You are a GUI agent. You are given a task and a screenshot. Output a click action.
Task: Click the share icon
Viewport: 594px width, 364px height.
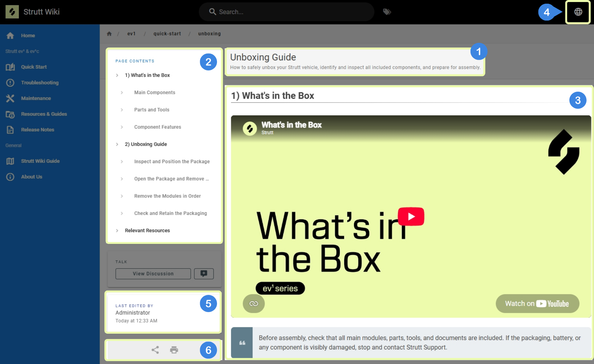[155, 350]
